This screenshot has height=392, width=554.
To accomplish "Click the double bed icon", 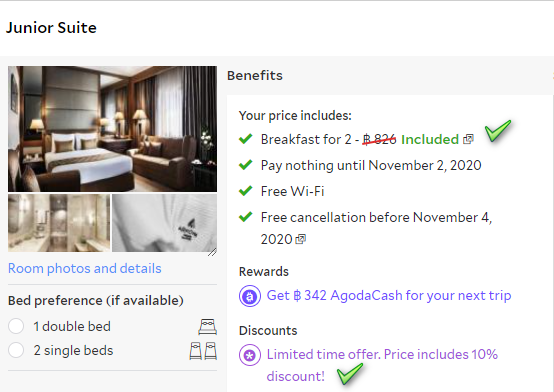I will (x=207, y=327).
